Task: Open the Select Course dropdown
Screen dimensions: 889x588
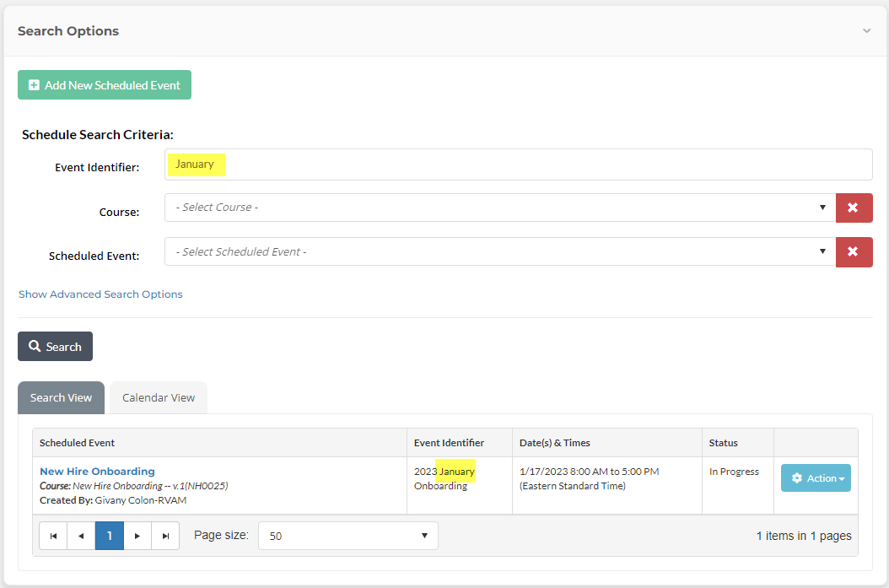Action: [499, 208]
